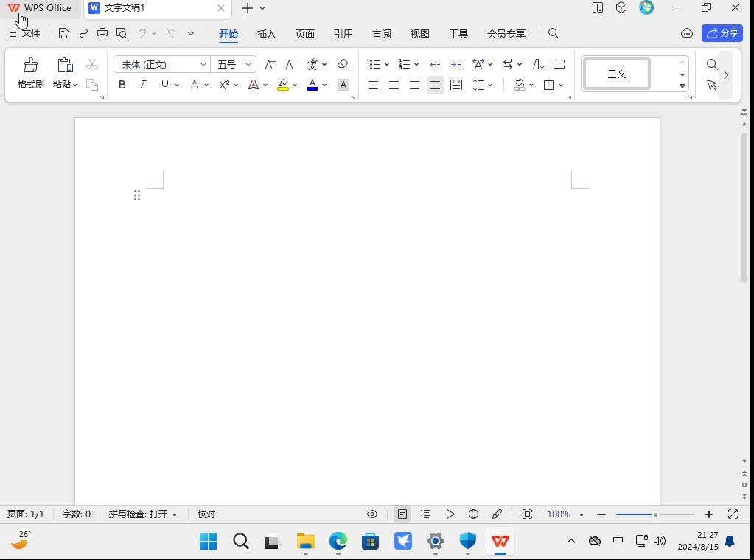Image resolution: width=754 pixels, height=560 pixels.
Task: Apply Italic formatting
Action: 142,85
